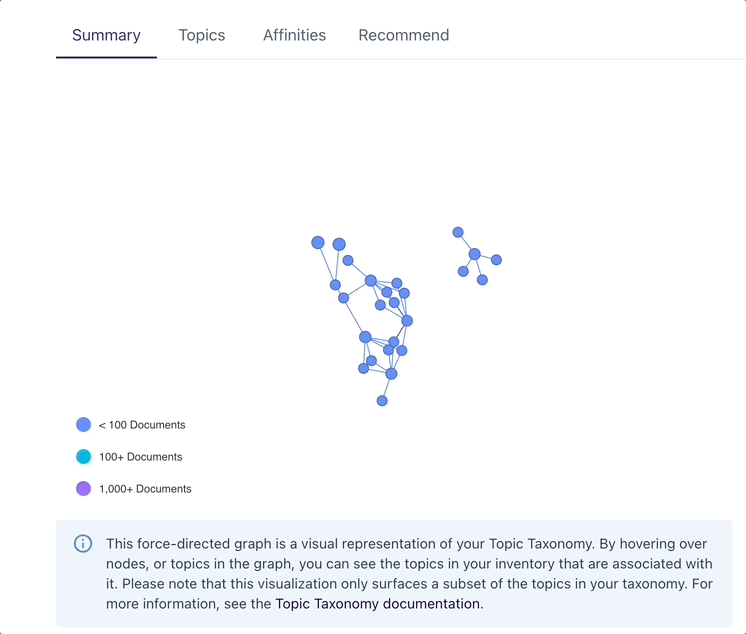Click the '100+ Documents' legend label
The width and height of the screenshot is (746, 634).
141,457
